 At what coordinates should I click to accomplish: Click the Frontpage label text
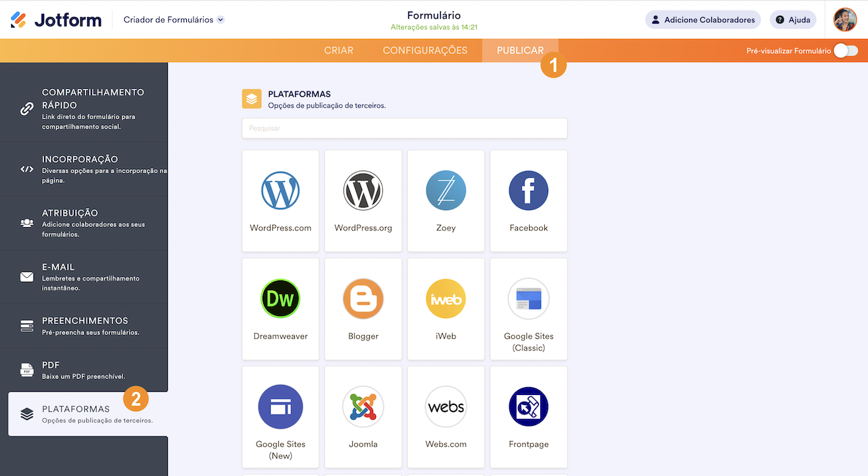coord(528,444)
